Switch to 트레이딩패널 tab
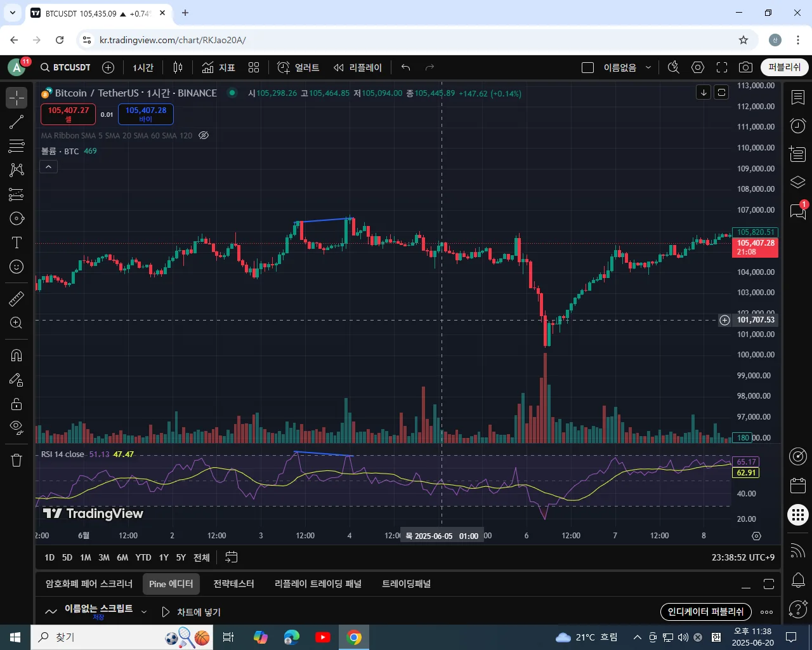Screen dimensions: 812x650 pyautogui.click(x=406, y=584)
